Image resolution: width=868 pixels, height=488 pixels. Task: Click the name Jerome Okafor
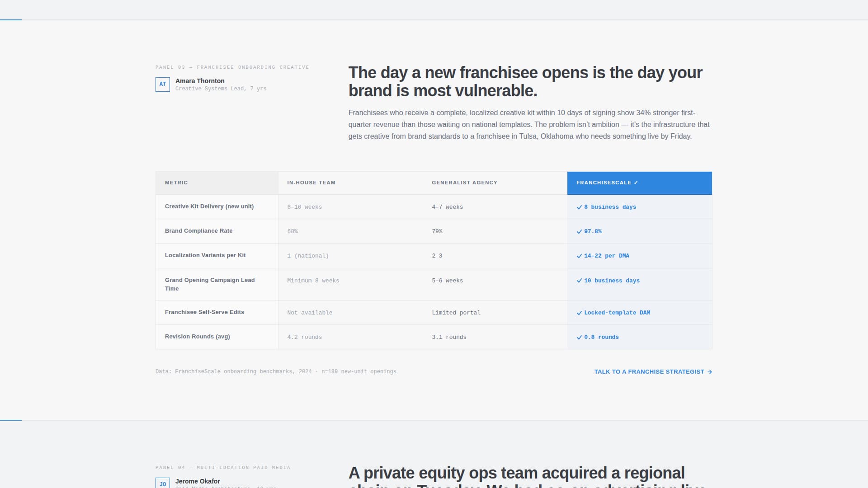(198, 481)
